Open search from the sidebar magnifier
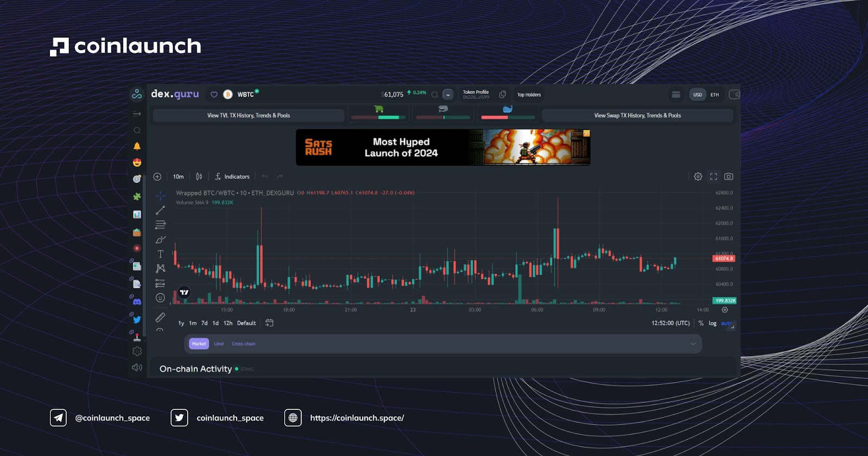The image size is (868, 456). click(137, 130)
